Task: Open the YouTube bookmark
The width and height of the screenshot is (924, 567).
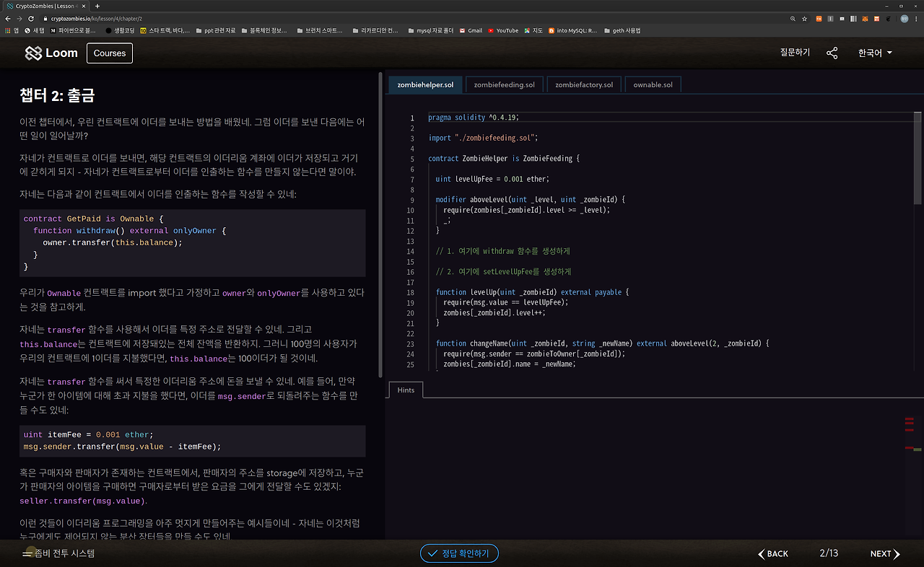Action: (503, 30)
